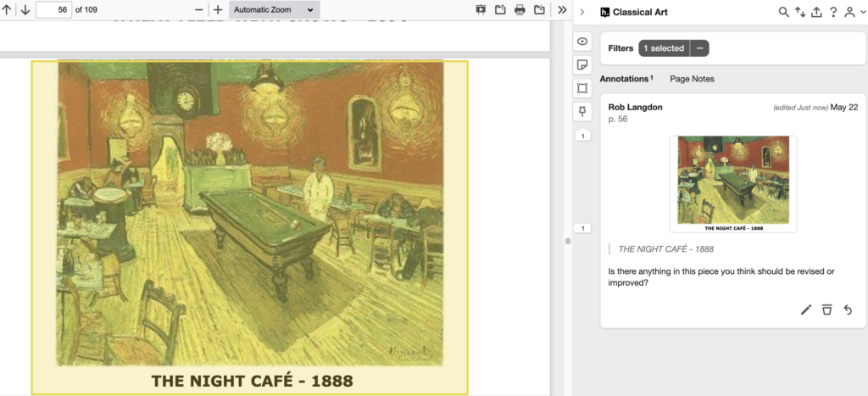Print the document

[x=520, y=10]
